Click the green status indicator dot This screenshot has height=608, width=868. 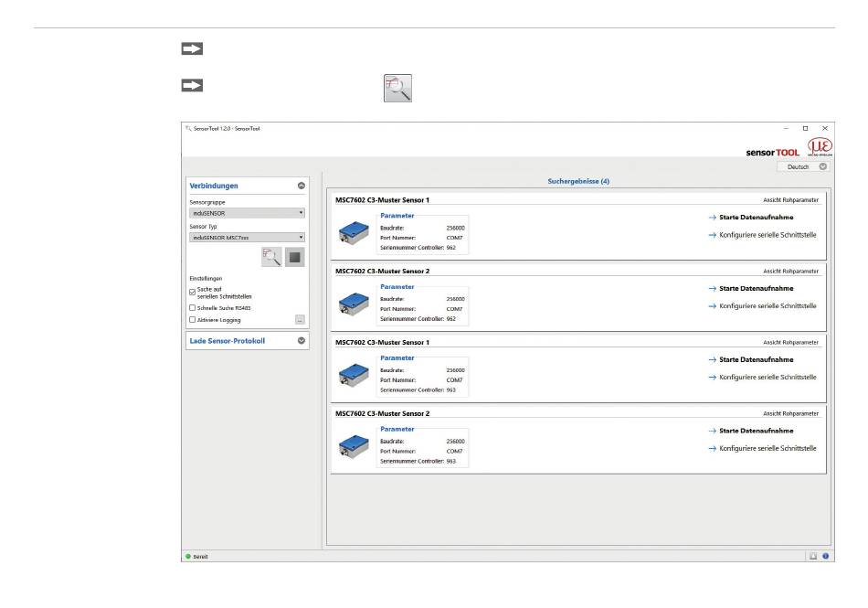[188, 557]
